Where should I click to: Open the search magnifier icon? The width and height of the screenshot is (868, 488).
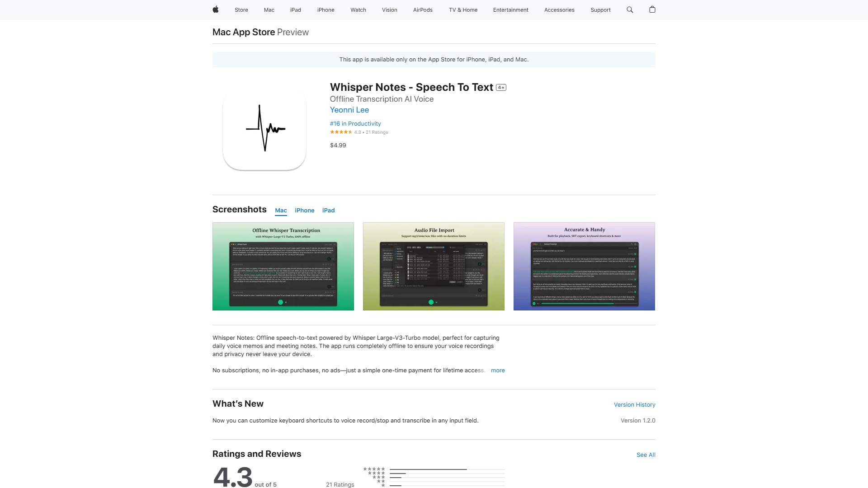tap(630, 9)
